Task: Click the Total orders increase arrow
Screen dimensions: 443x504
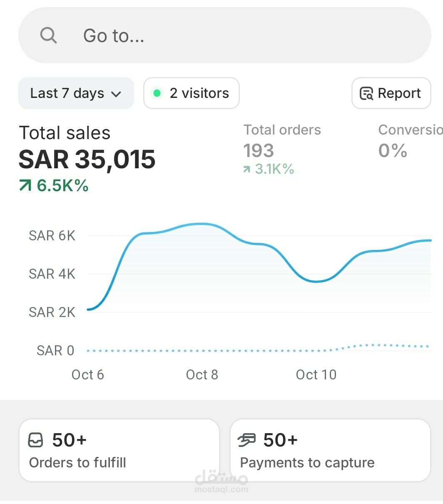Action: pyautogui.click(x=247, y=170)
